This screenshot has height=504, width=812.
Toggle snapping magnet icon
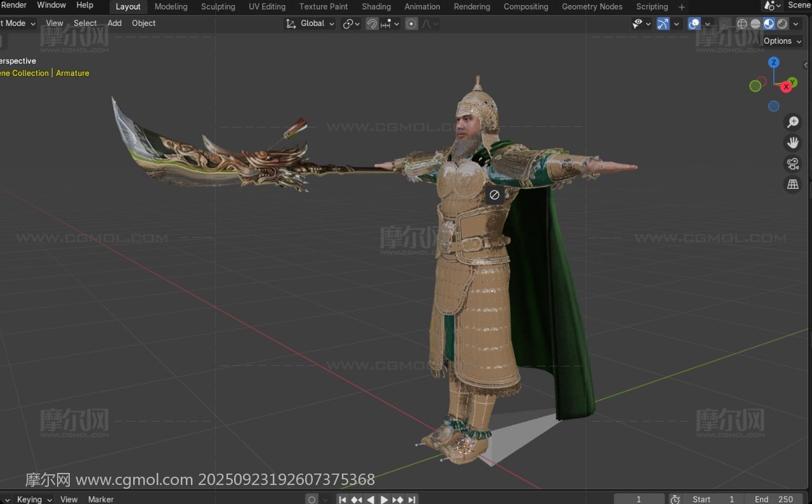(372, 23)
